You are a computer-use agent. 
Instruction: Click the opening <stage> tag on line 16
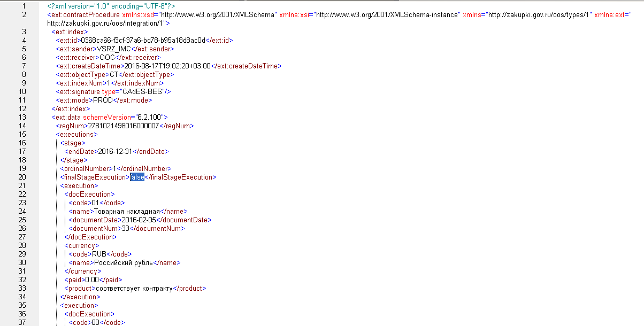click(x=72, y=143)
